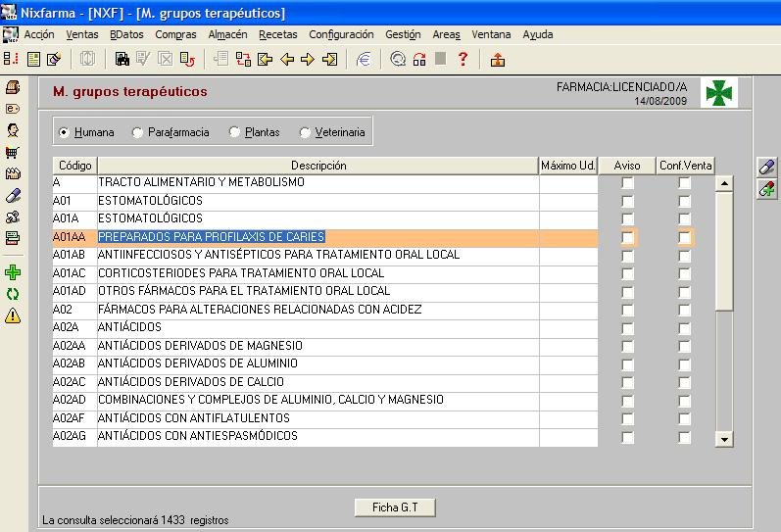
Task: Open the Acción menu
Action: click(39, 34)
